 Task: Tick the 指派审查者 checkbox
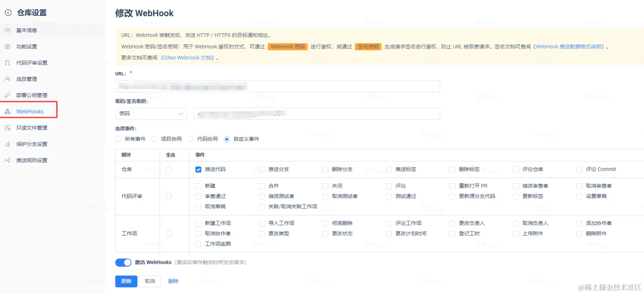[516, 186]
